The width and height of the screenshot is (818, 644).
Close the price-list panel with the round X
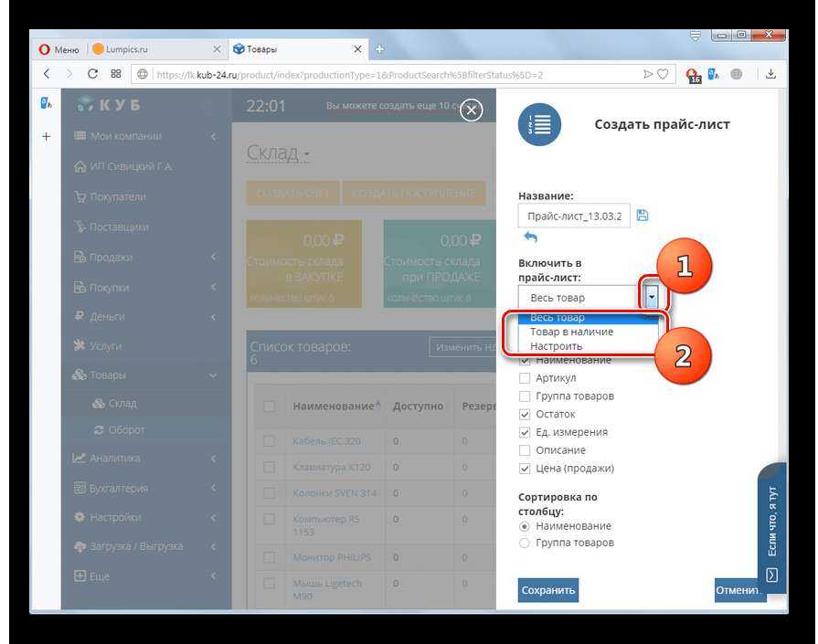(471, 110)
